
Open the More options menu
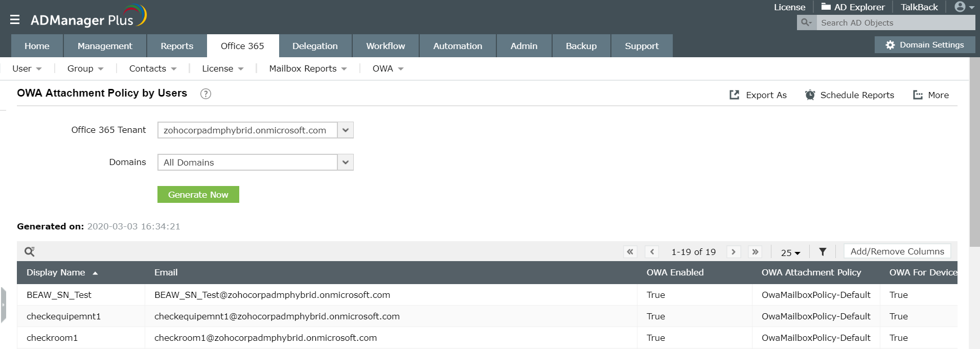tap(931, 95)
